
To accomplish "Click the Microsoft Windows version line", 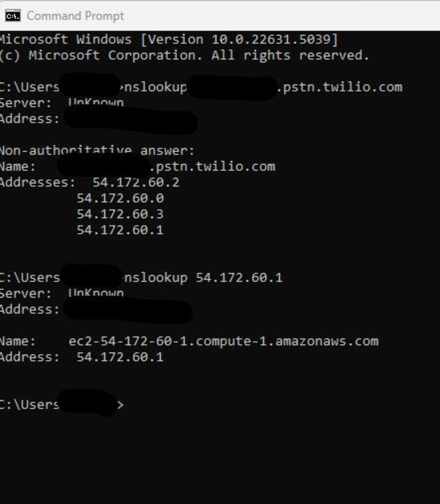I will [x=169, y=39].
